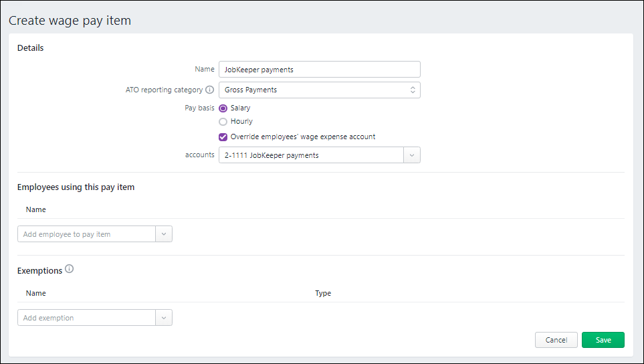Click the 2-1111 JobKeeper payments account field
Image resolution: width=644 pixels, height=364 pixels.
(311, 155)
